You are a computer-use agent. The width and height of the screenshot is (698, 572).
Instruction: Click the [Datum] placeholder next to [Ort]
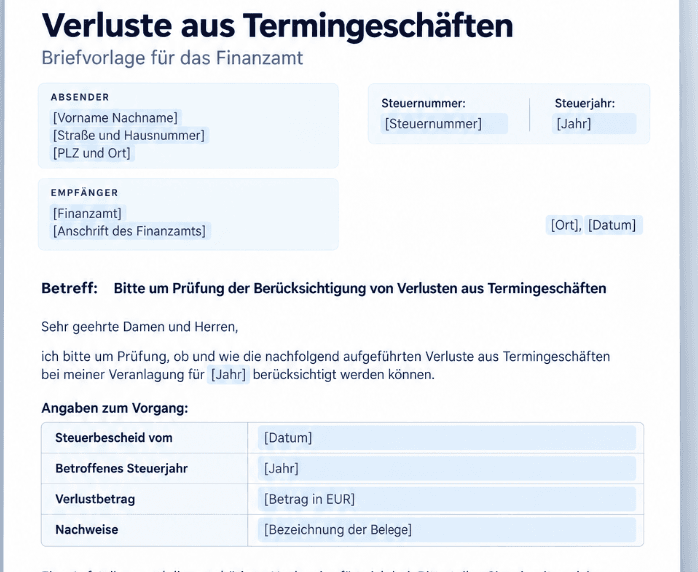(x=613, y=225)
